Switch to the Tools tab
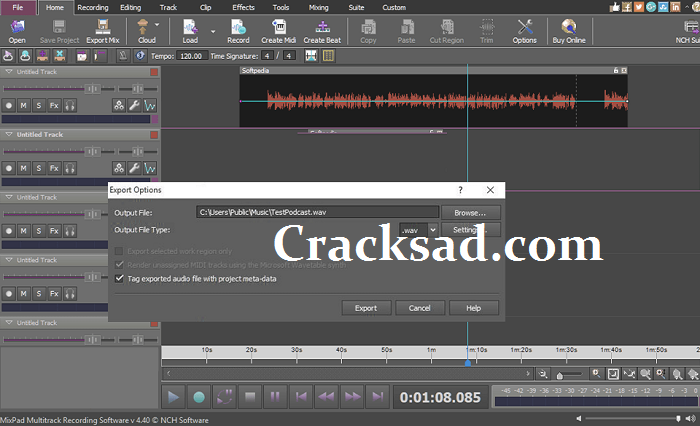700x426 pixels. pos(281,7)
